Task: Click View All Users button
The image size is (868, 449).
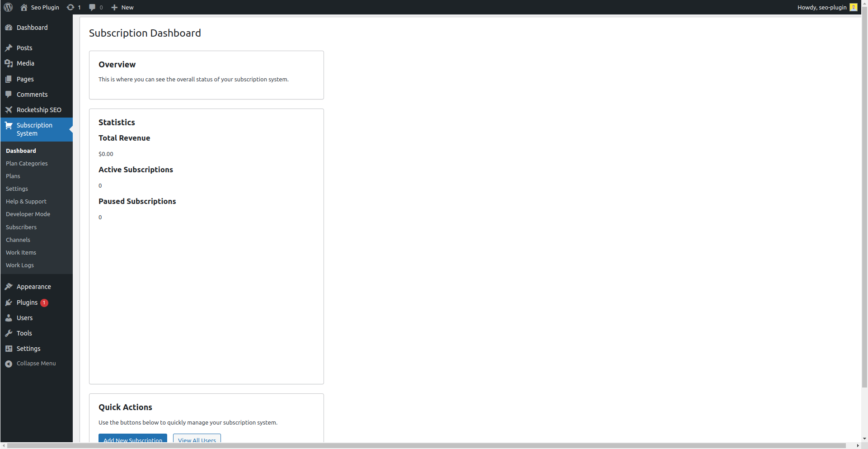Action: point(197,439)
